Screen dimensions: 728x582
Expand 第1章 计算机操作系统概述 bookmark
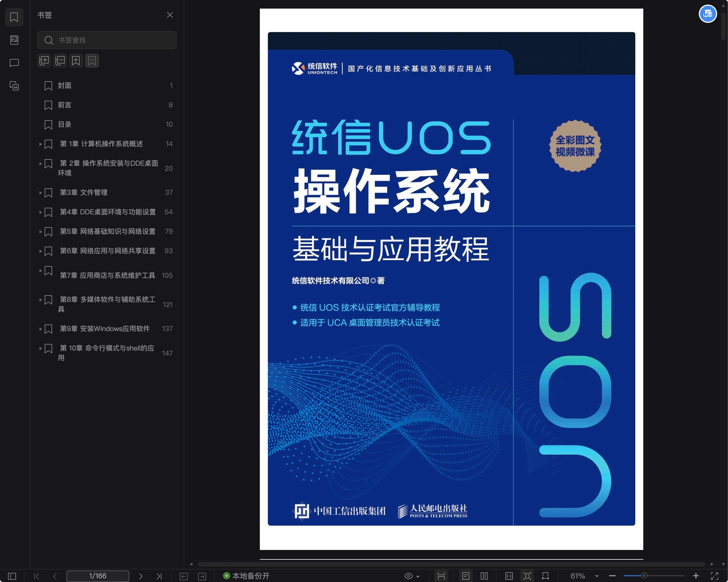[41, 144]
